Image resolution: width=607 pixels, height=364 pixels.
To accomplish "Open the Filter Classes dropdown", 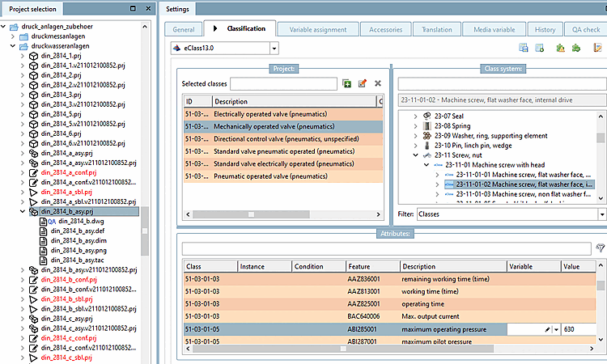I will pos(601,214).
